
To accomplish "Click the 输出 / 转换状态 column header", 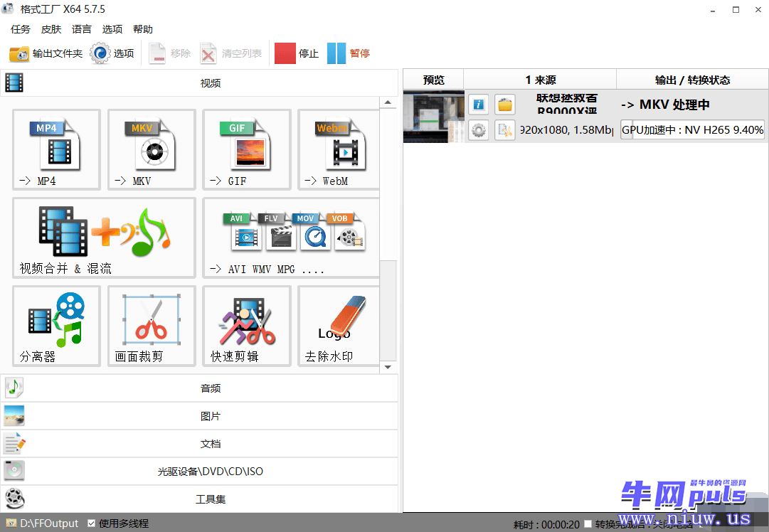I will pyautogui.click(x=692, y=80).
